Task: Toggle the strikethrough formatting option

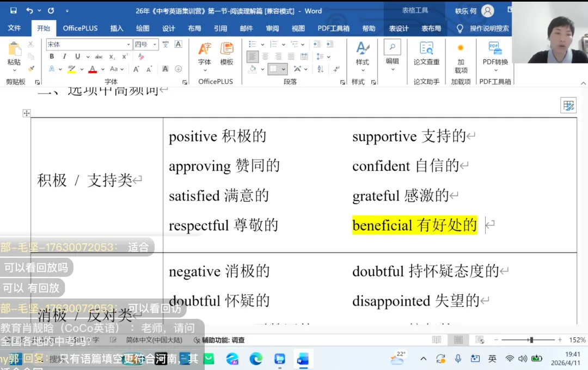Action: coord(100,56)
